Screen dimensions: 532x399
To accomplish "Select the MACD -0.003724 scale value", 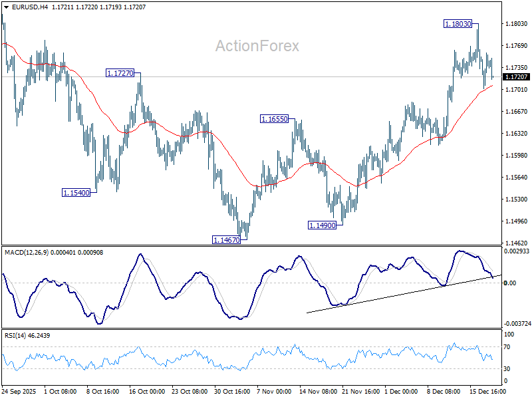I will click(x=517, y=324).
